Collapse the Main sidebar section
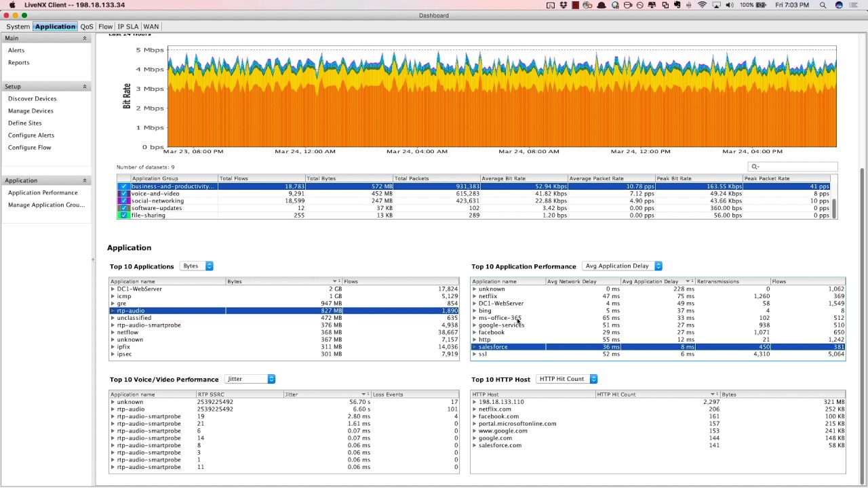The image size is (868, 488). tap(85, 39)
